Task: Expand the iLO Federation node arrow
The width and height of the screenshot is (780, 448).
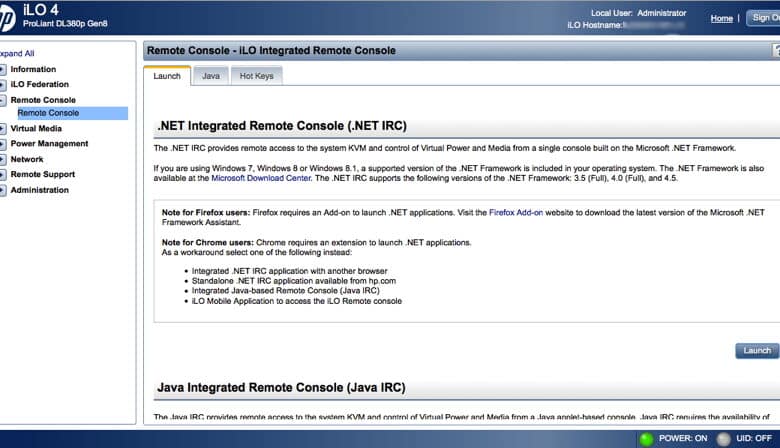Action: coord(2,85)
